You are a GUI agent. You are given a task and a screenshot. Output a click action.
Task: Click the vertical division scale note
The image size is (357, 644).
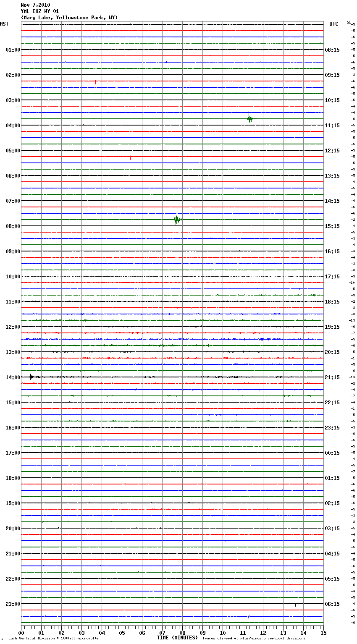click(x=53, y=638)
